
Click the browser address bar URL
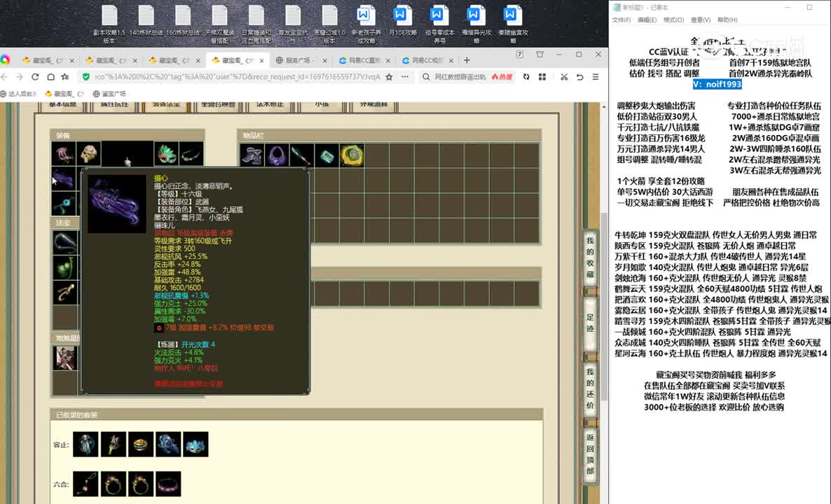pos(238,77)
